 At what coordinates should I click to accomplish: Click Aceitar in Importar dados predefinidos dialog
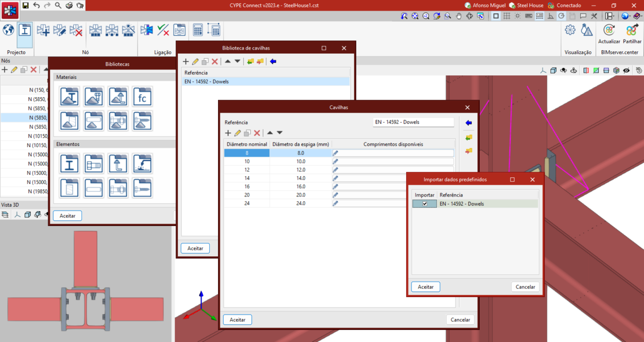click(x=426, y=287)
